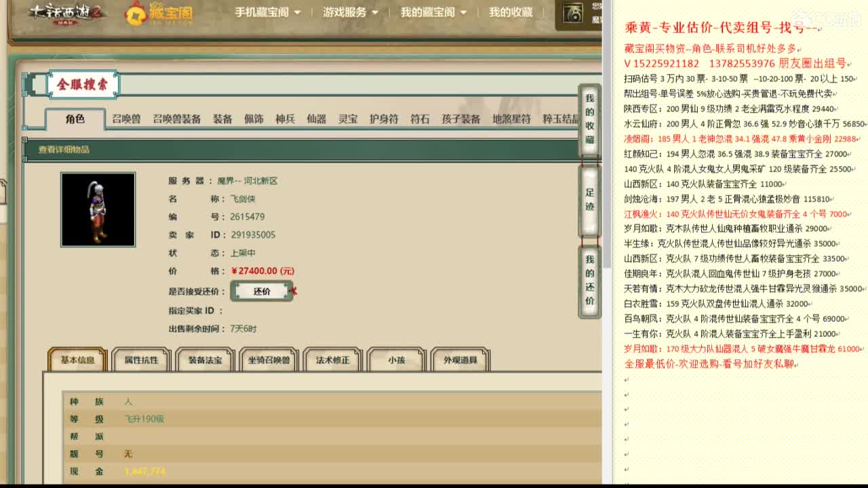Click the user avatar icon in header

573,13
